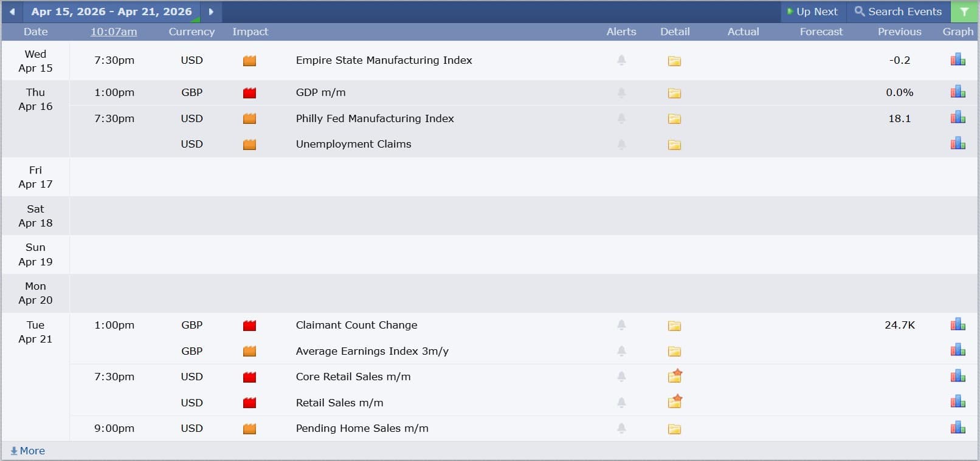This screenshot has width=980, height=461.
Task: Open Core Retail Sales m/m graph
Action: [958, 376]
